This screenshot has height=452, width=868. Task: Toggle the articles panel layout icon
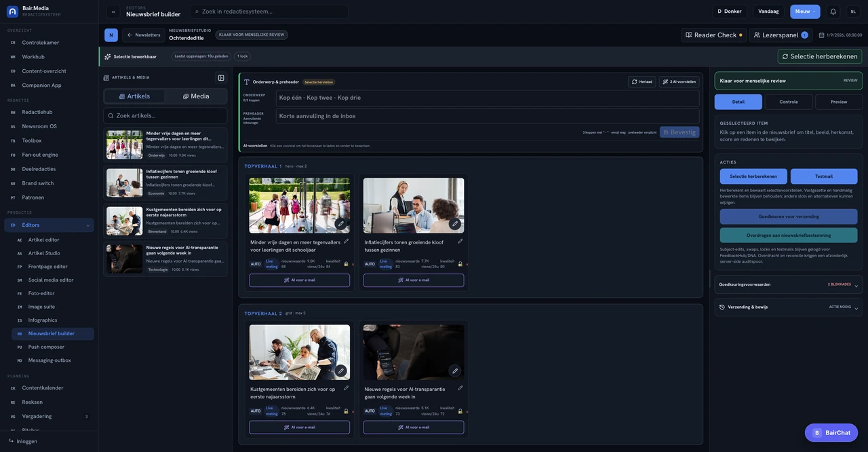pyautogui.click(x=221, y=78)
